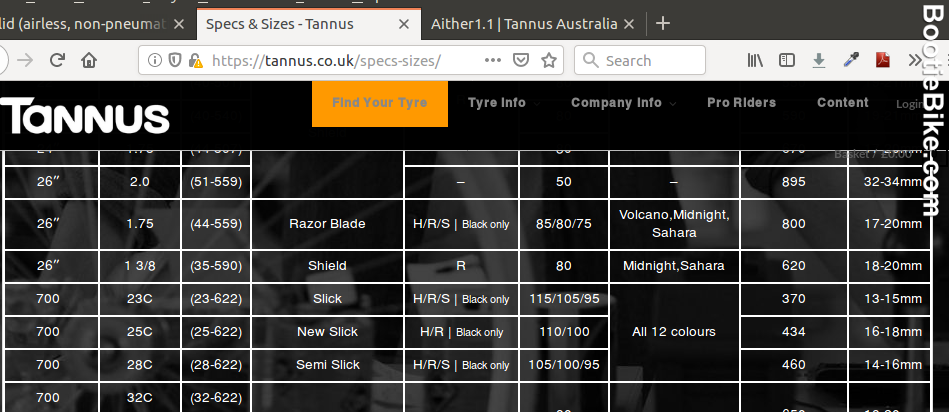Image resolution: width=949 pixels, height=412 pixels.
Task: Click the (28-622) ETRTO cell
Action: 216,365
